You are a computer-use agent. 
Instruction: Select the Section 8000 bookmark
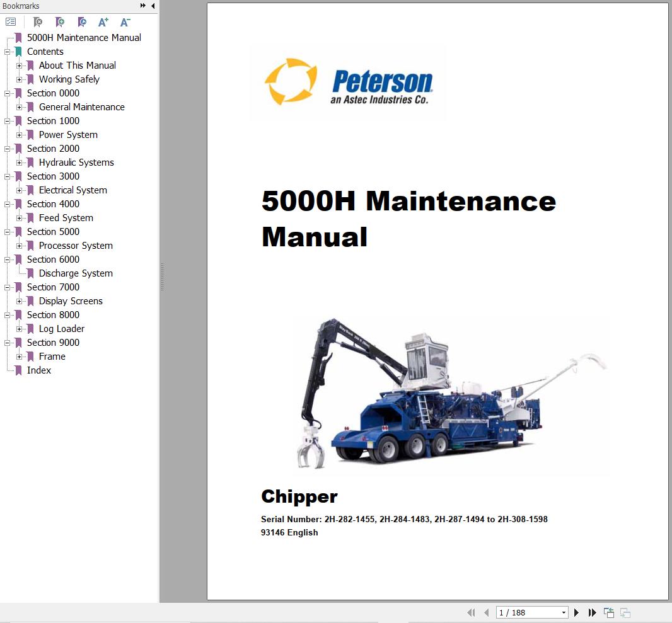point(53,315)
